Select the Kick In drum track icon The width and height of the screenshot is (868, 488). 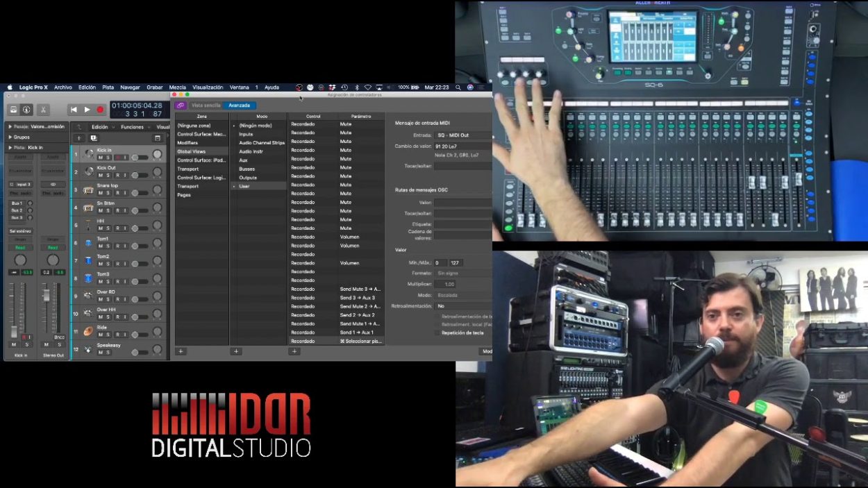click(88, 152)
